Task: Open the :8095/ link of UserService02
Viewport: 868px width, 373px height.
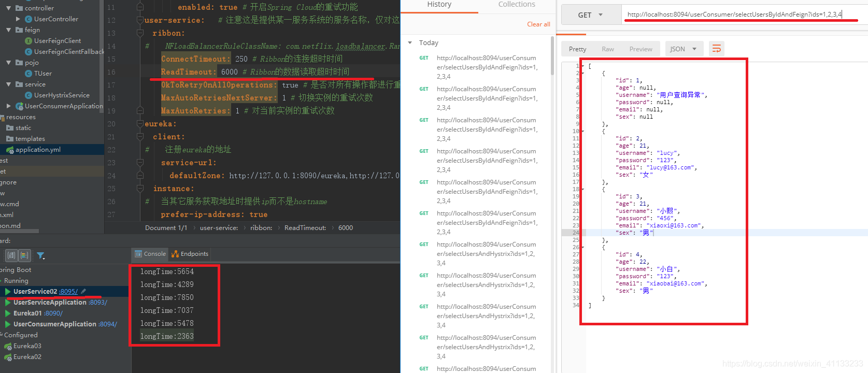Action: click(68, 292)
